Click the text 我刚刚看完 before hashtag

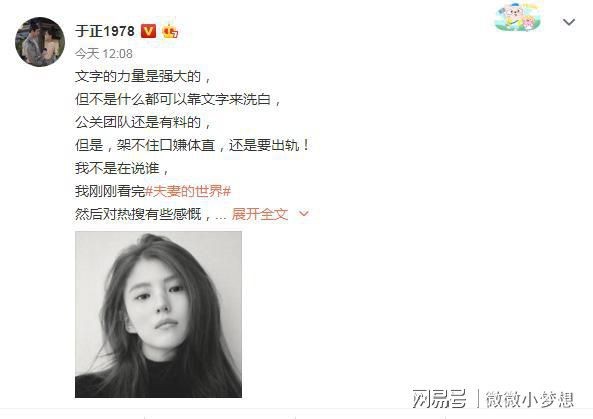(x=110, y=191)
